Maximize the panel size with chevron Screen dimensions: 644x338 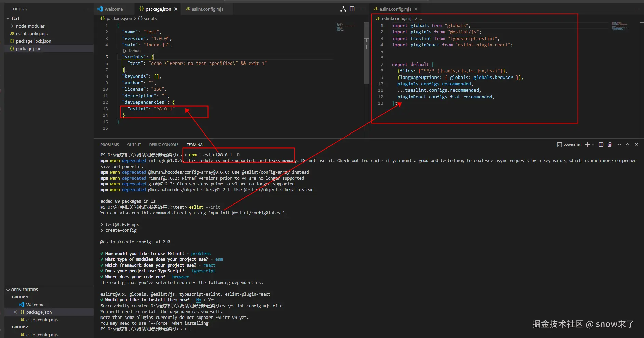click(628, 145)
